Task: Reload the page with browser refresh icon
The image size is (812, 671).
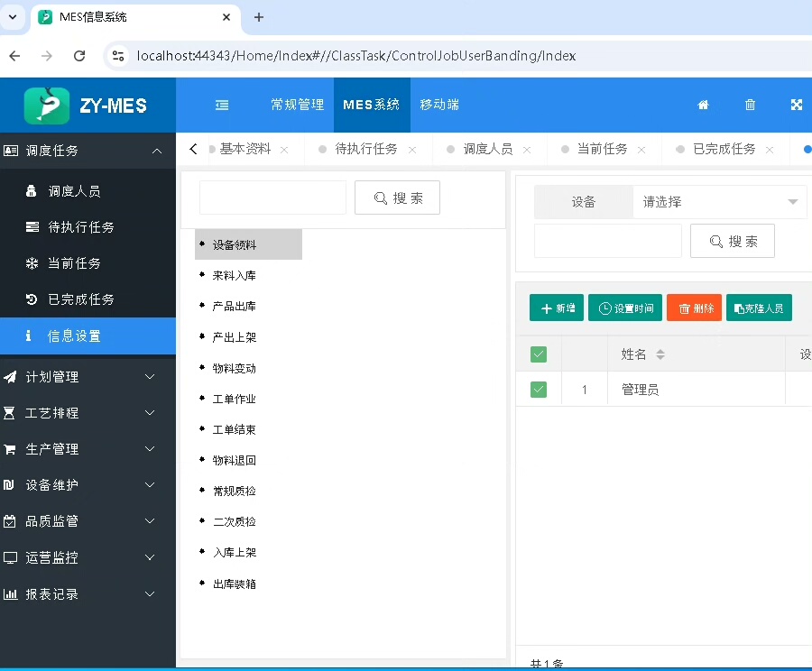Action: click(x=79, y=56)
